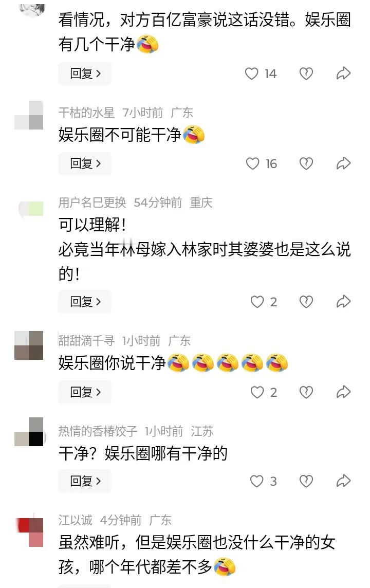The width and height of the screenshot is (370, 588).
Task: Reply to the top comment about 百亿富豪
Action: [x=85, y=73]
